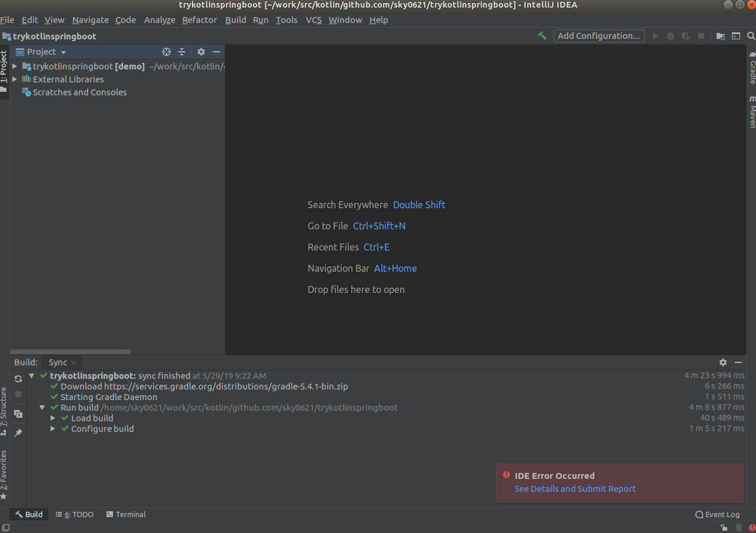Pin the Build tool window

point(18,432)
